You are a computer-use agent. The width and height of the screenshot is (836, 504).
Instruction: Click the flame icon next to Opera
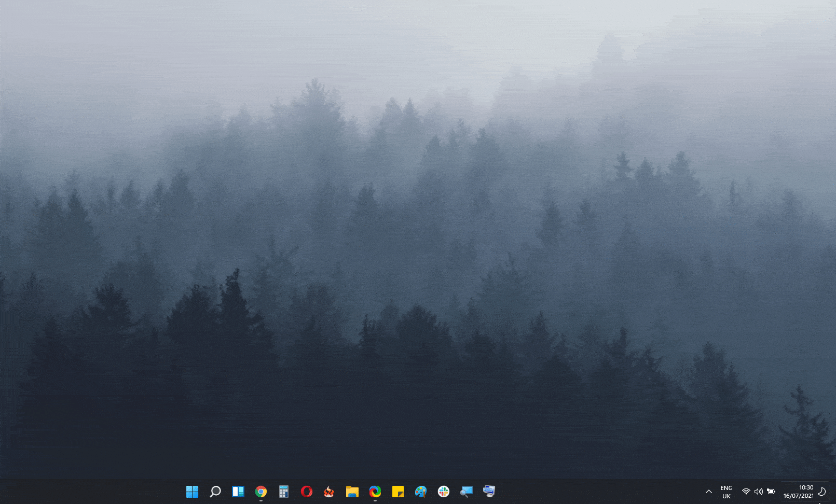click(x=329, y=492)
